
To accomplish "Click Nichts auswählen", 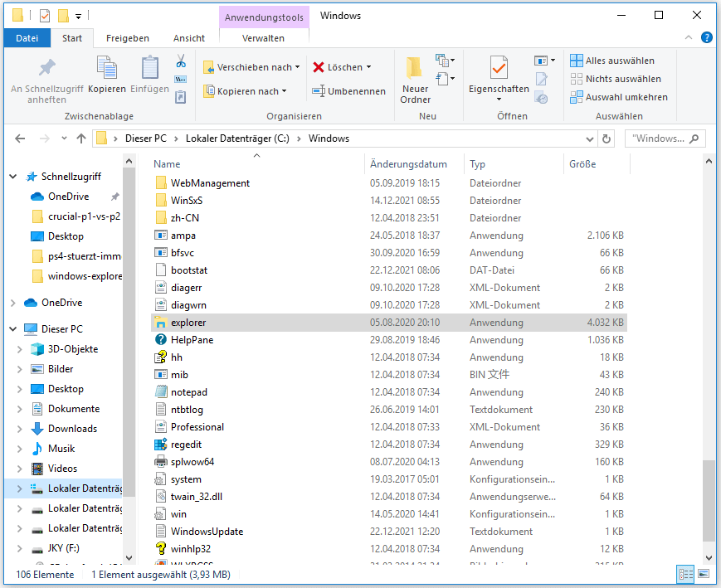I will (x=616, y=79).
